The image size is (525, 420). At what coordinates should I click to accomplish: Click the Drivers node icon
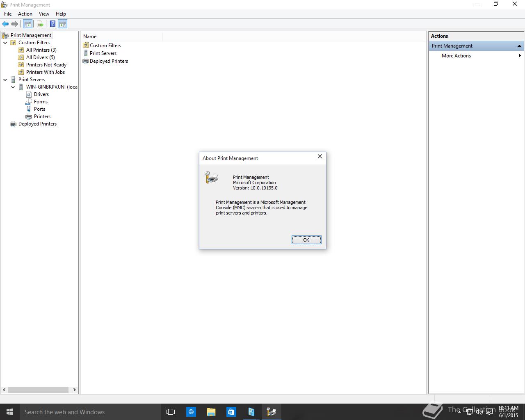29,94
